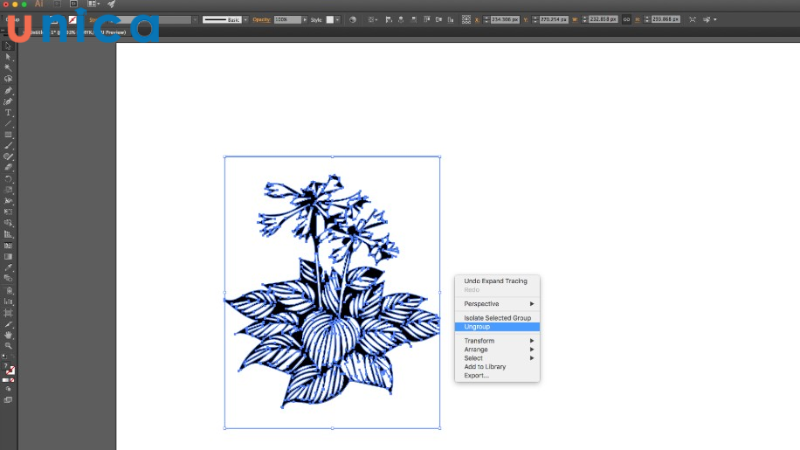Toggle the constrain width and height link

627,19
